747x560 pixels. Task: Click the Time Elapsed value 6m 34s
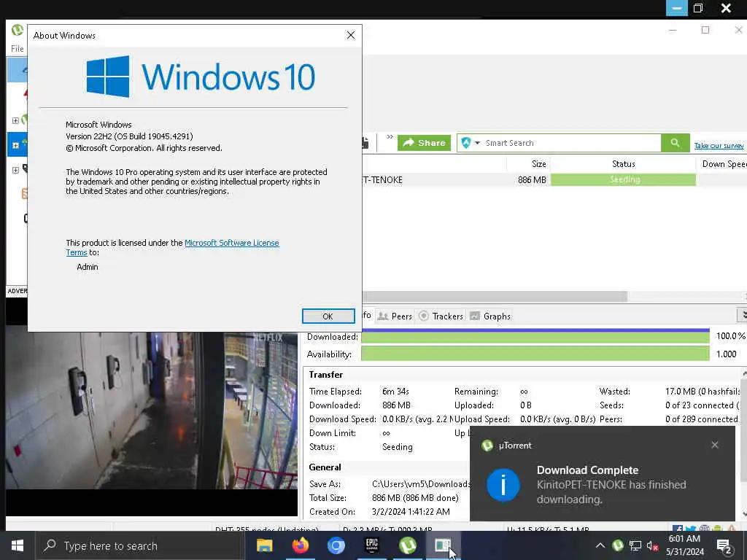[x=395, y=392]
